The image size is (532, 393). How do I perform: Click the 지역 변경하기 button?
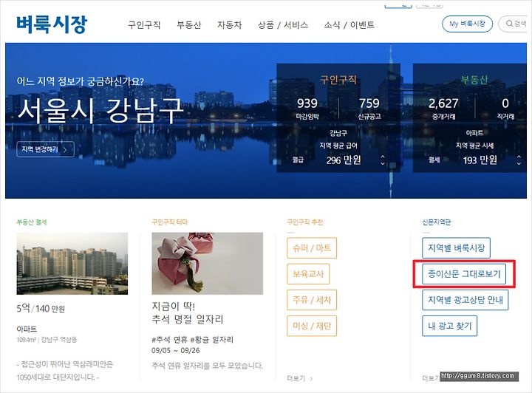click(x=46, y=149)
